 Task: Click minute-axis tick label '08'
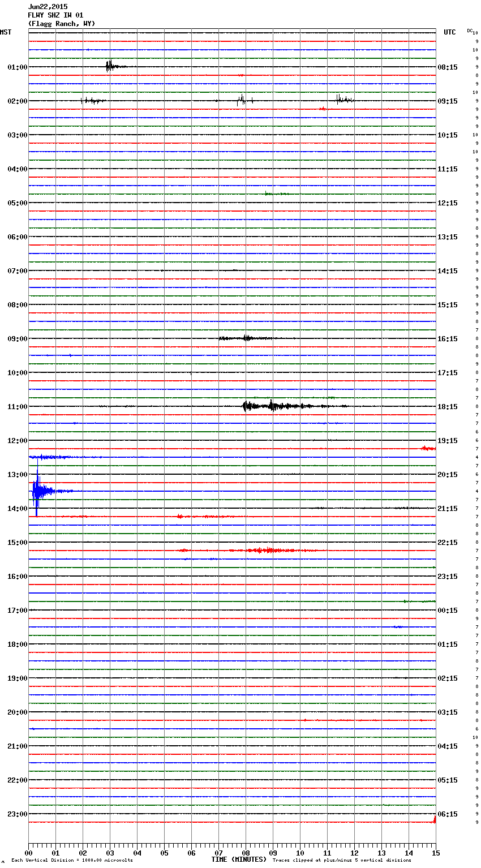(246, 853)
